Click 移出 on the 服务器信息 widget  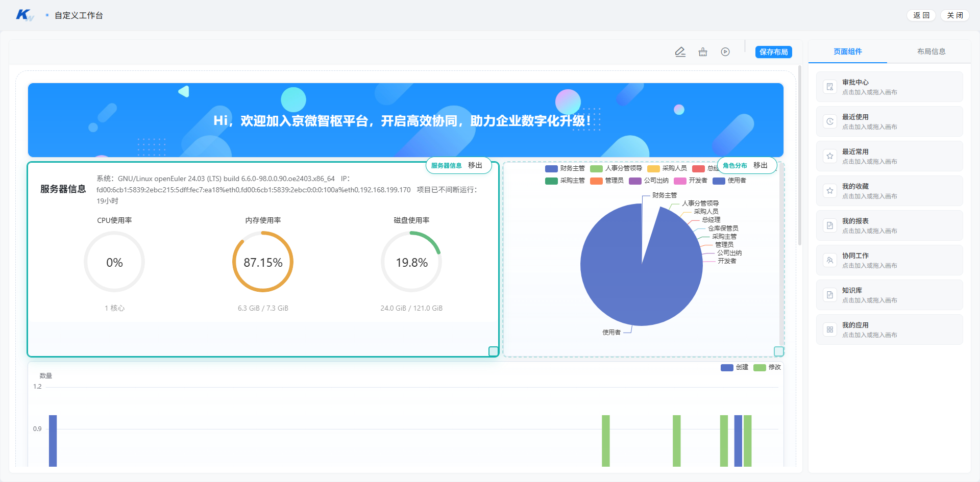(x=475, y=165)
